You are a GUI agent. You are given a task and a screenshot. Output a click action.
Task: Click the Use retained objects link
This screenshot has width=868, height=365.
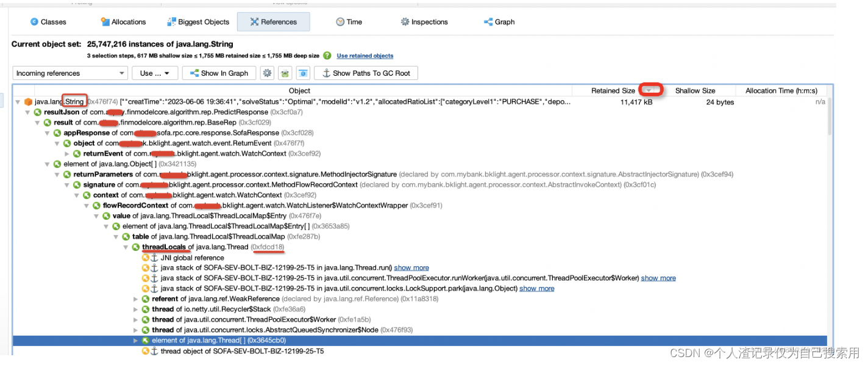point(365,56)
